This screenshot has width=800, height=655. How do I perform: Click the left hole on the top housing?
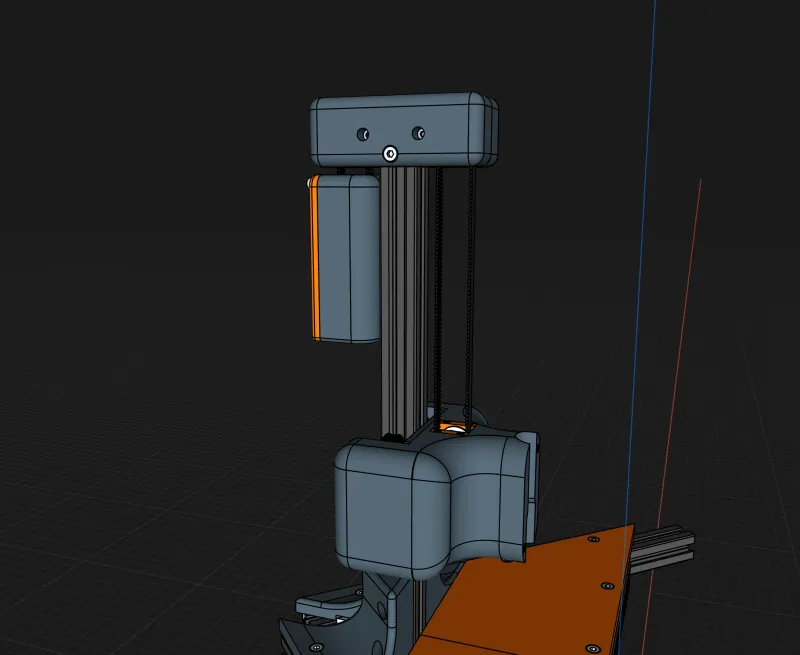click(x=364, y=134)
